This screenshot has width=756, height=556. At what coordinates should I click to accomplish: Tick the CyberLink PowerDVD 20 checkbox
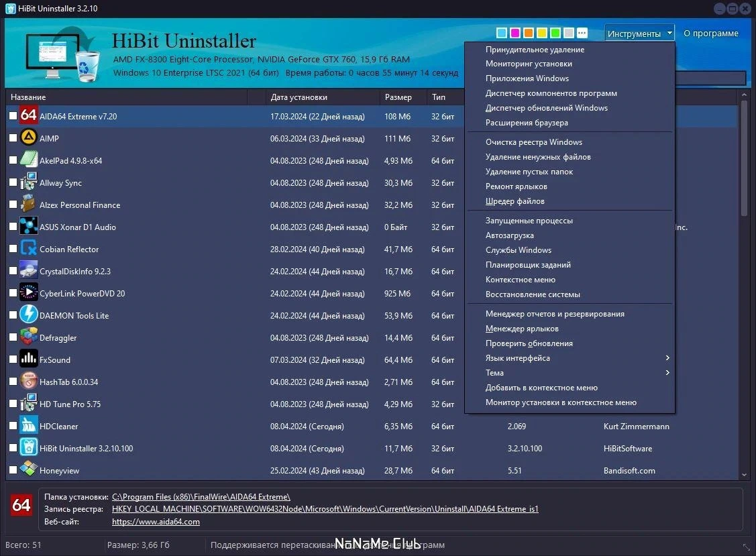(13, 293)
